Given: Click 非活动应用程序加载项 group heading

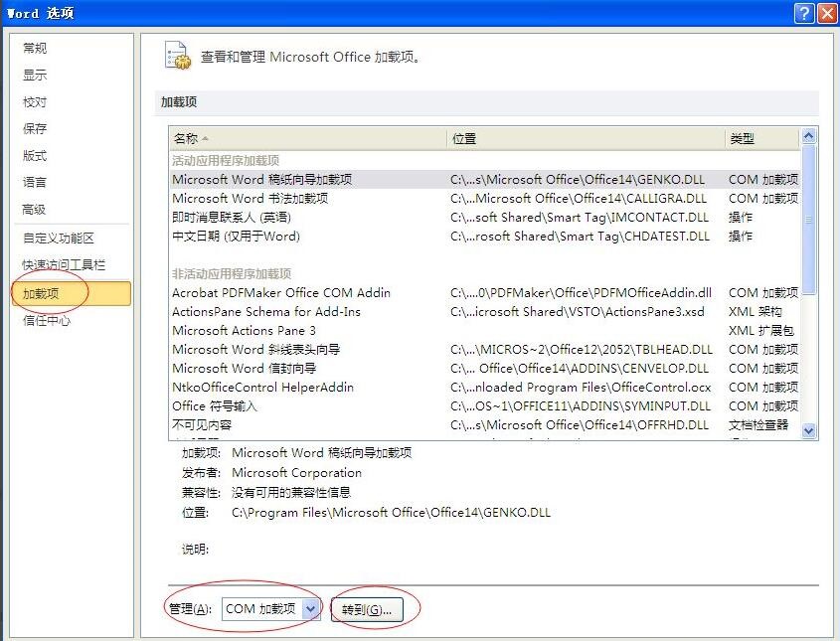Looking at the screenshot, I should [232, 274].
